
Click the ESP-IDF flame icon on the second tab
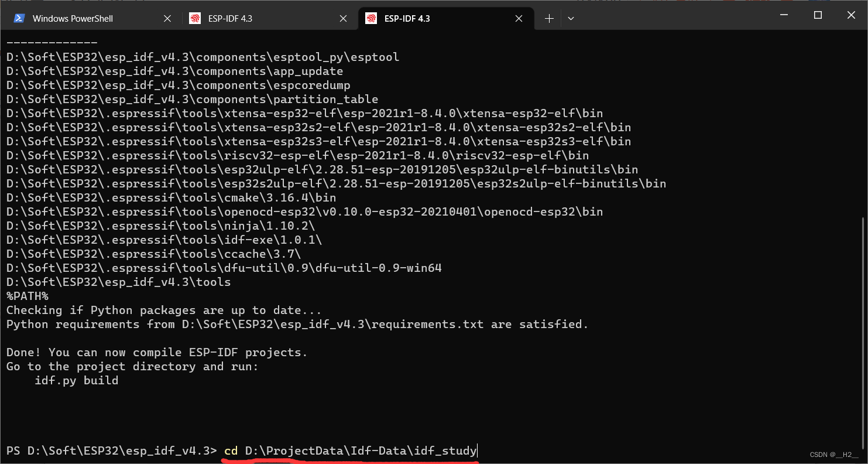(194, 18)
